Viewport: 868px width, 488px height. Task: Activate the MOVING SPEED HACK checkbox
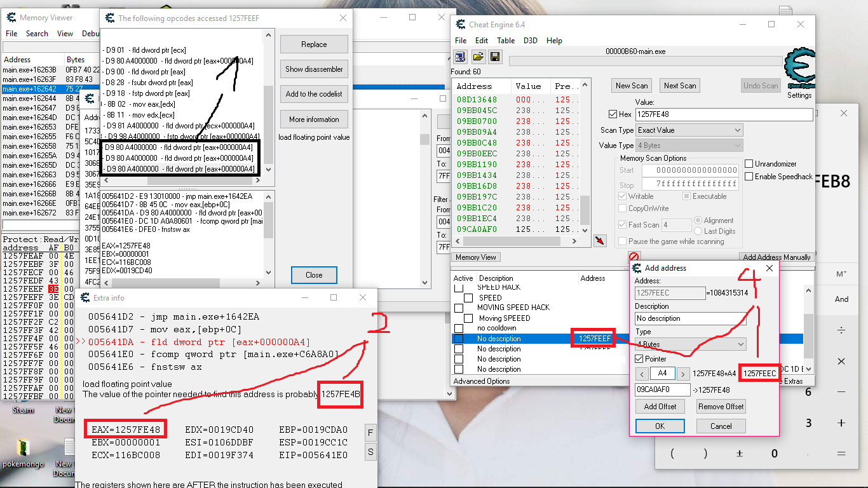(459, 308)
